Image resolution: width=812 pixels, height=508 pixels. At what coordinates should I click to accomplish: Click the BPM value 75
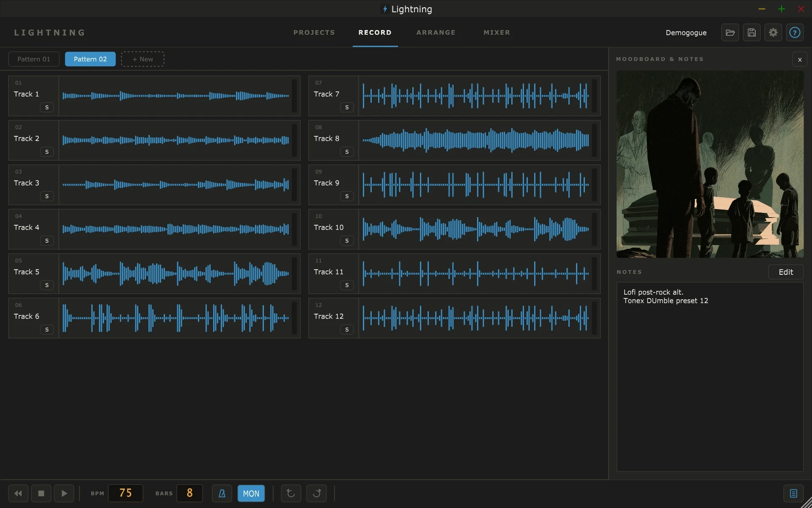(x=126, y=493)
